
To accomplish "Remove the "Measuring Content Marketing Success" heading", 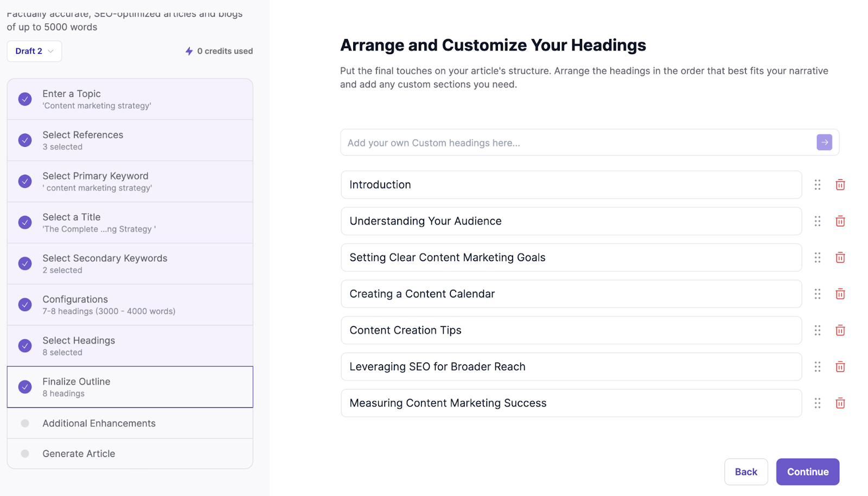I will (x=840, y=403).
